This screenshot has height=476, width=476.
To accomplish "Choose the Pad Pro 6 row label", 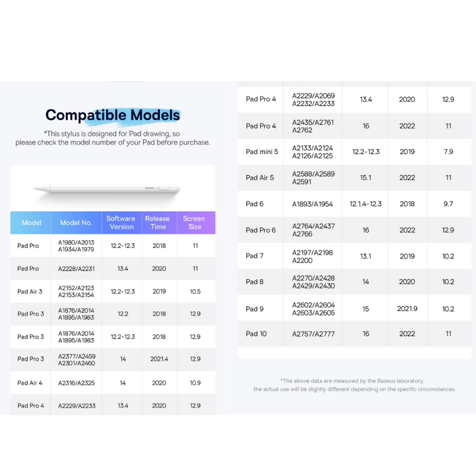I will pyautogui.click(x=261, y=230).
